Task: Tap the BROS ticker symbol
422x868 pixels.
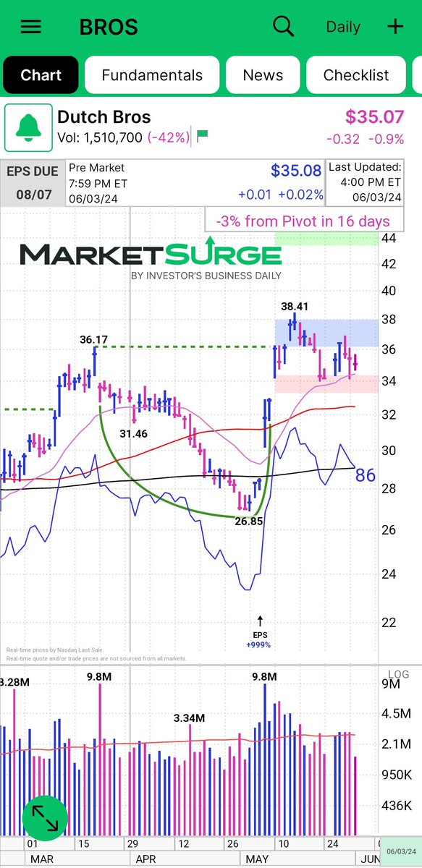Action: 109,27
